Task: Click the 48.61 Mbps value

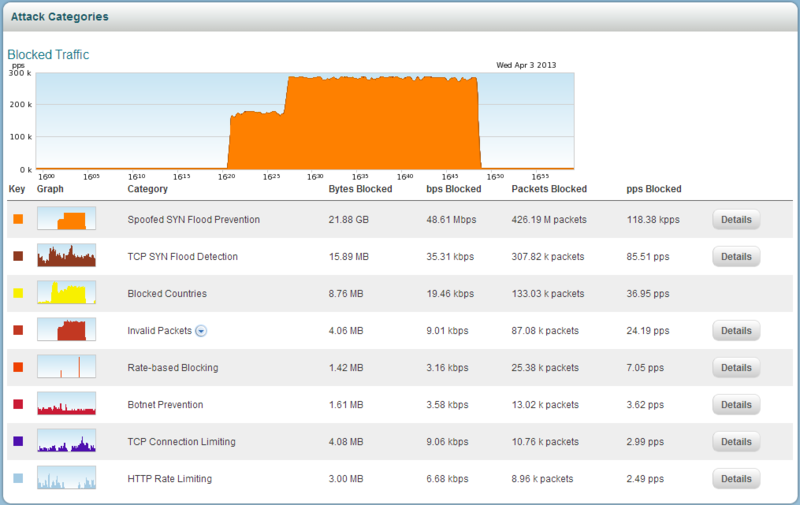Action: click(x=451, y=220)
